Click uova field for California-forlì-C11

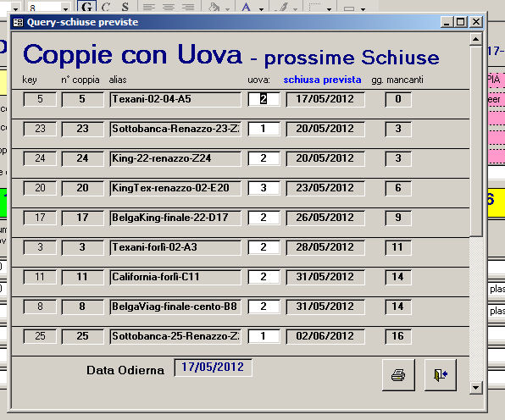click(x=264, y=277)
